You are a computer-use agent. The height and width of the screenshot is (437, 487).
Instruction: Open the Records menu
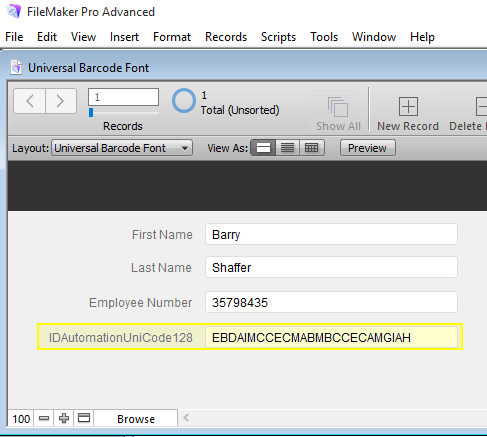click(226, 37)
